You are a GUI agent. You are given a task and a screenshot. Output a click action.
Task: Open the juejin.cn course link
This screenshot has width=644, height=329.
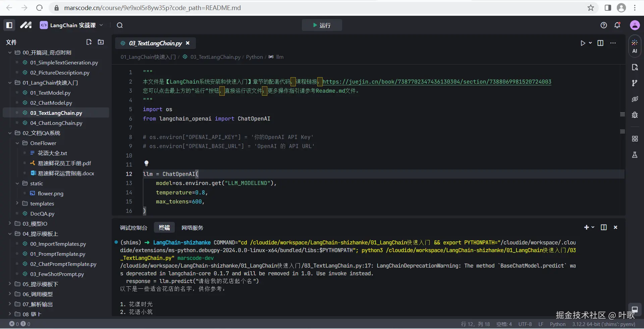pos(437,82)
